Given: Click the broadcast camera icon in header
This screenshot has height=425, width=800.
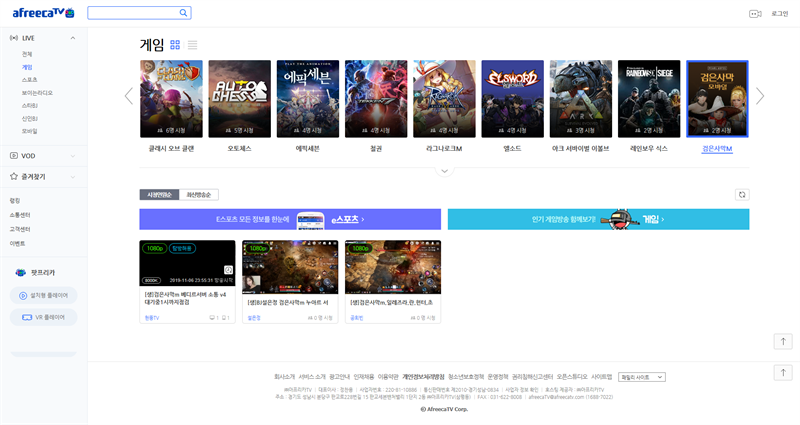Looking at the screenshot, I should [755, 13].
